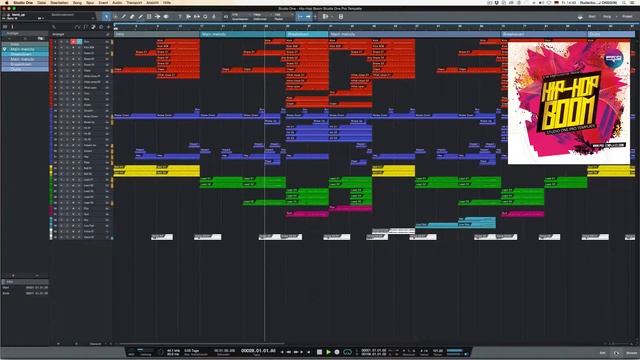The image size is (640, 360).
Task: Open the Edit panel at bottom right
Action: tap(602, 353)
